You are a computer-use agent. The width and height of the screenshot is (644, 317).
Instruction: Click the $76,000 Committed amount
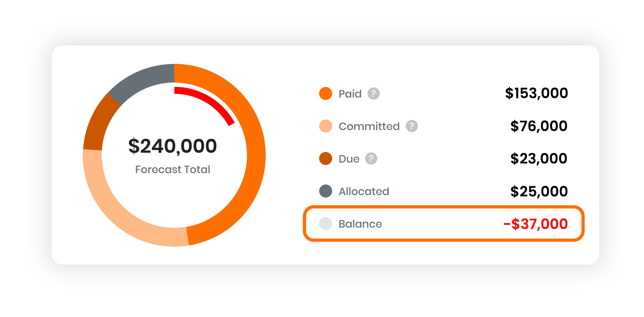coord(539,126)
